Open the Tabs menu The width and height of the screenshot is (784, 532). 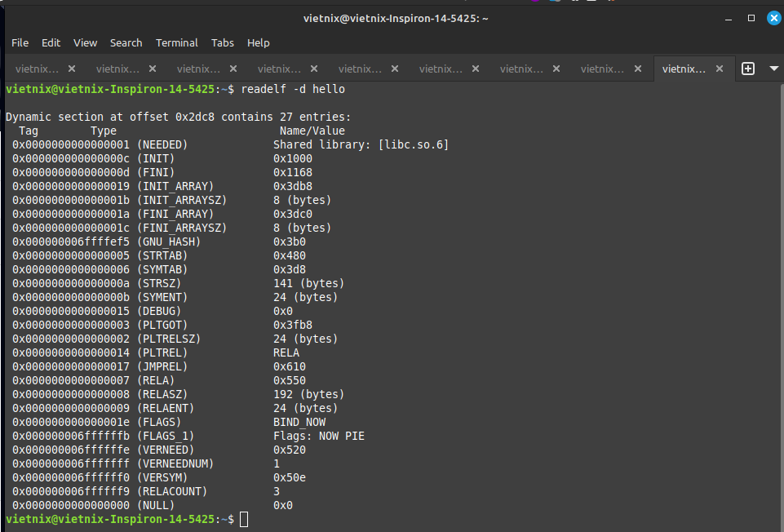click(223, 43)
